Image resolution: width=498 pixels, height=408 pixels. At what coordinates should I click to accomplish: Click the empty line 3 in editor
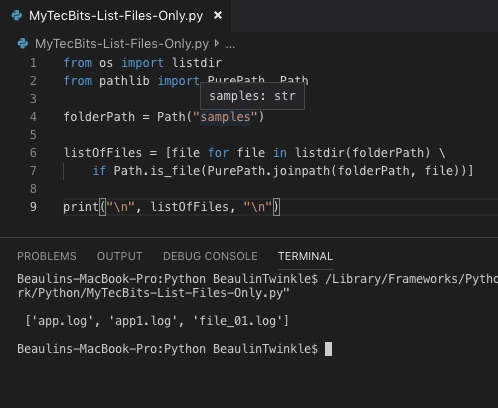[x=280, y=99]
